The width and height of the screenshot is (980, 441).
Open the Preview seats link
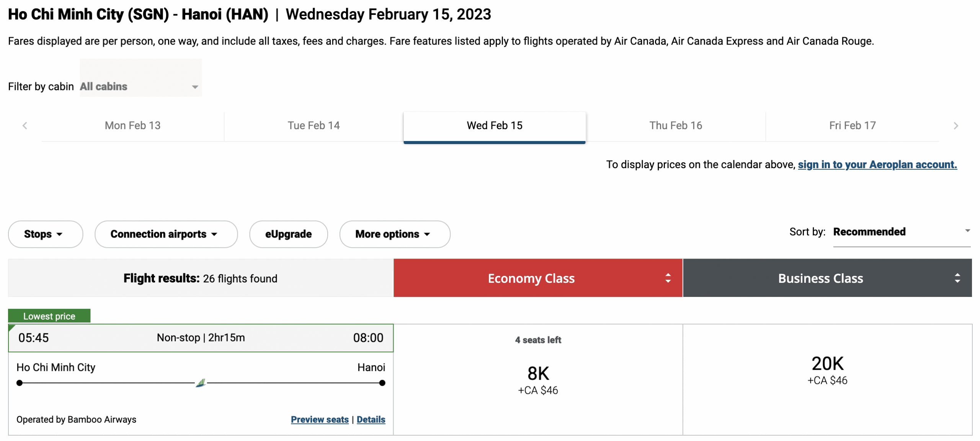pos(320,420)
